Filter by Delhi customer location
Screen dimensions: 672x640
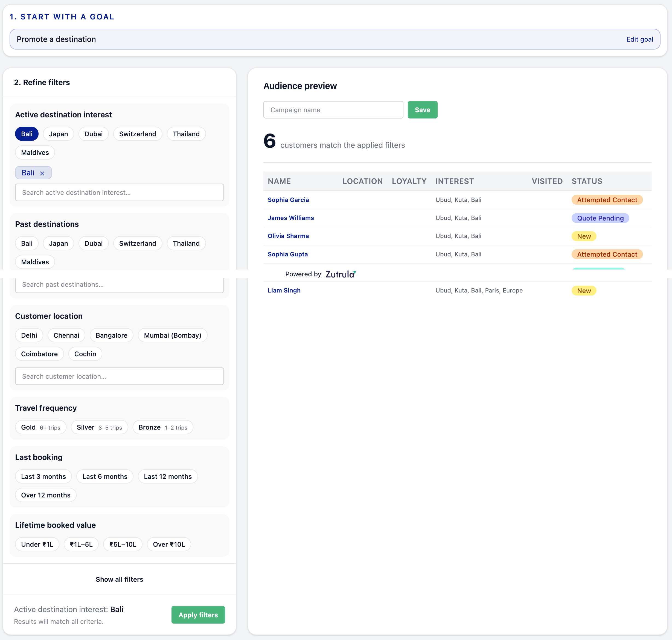(29, 335)
